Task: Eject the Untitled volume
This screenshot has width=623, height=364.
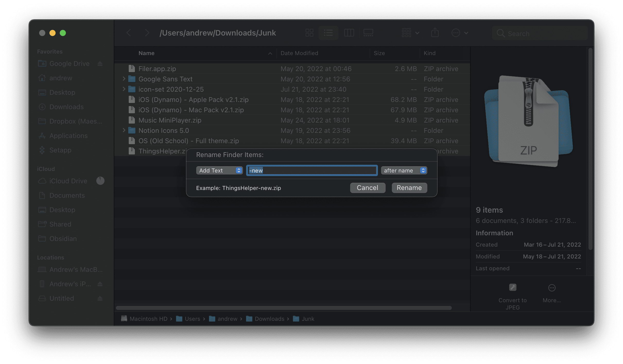Action: click(100, 298)
